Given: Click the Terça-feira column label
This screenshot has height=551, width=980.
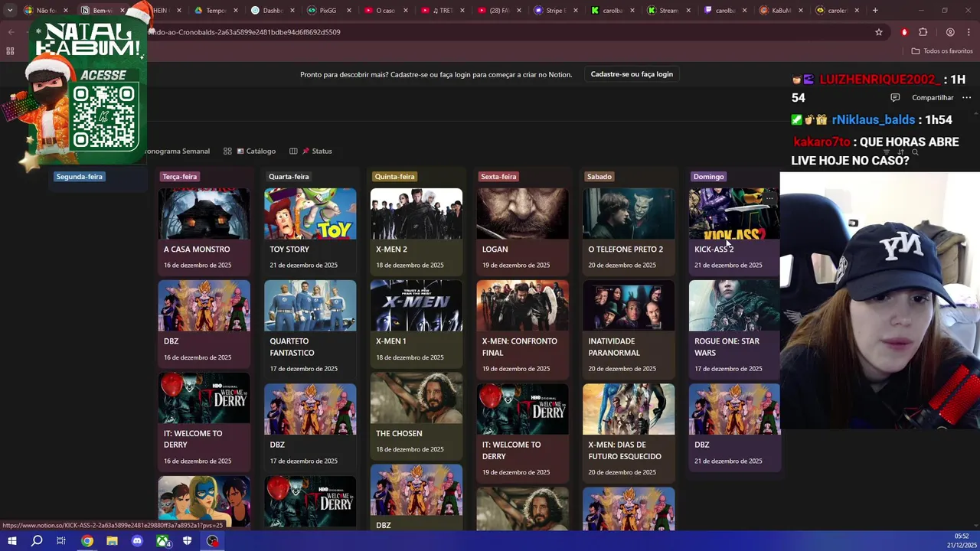Looking at the screenshot, I should [x=179, y=177].
